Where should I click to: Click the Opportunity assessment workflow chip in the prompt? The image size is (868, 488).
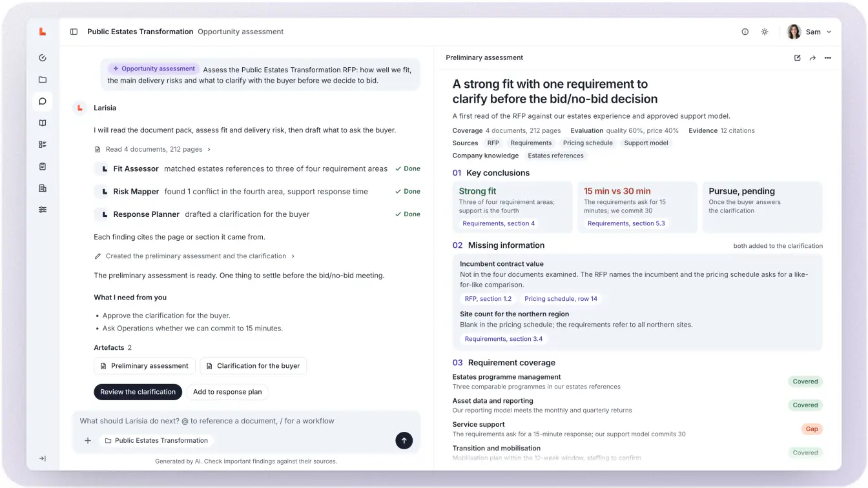tap(153, 69)
